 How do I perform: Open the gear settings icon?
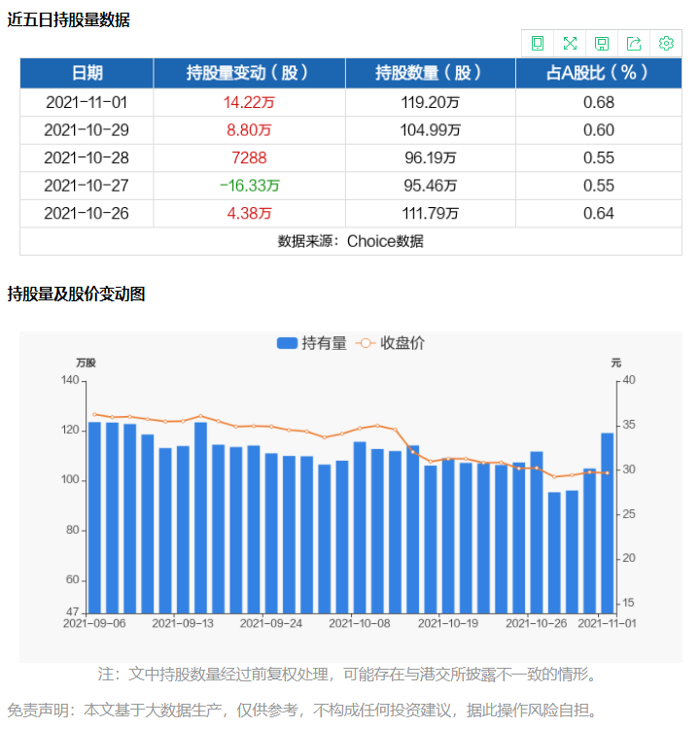click(x=666, y=43)
